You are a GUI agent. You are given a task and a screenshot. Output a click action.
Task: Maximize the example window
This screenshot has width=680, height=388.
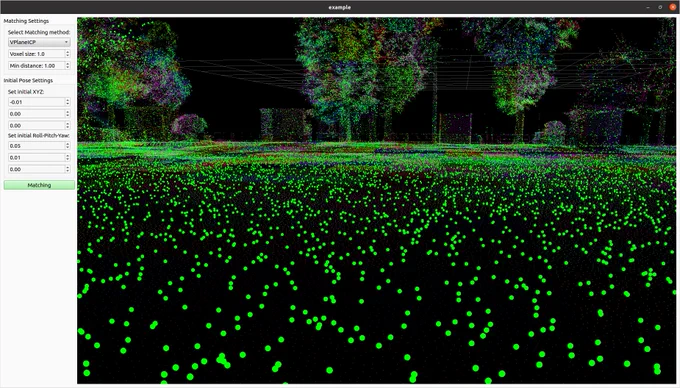coord(660,7)
